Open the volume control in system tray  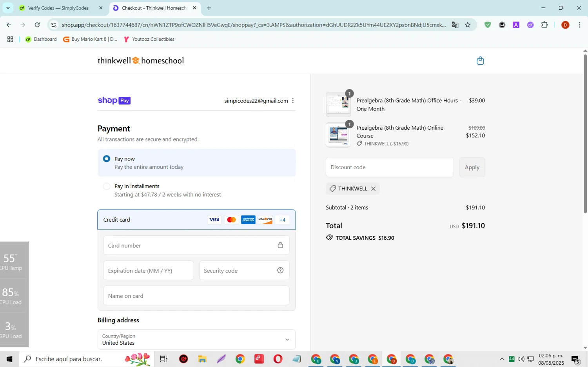pos(521,359)
